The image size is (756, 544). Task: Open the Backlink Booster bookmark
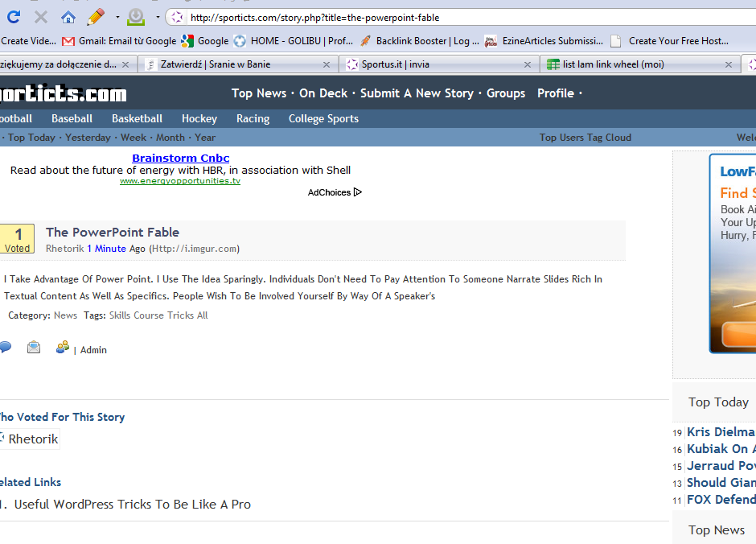420,41
